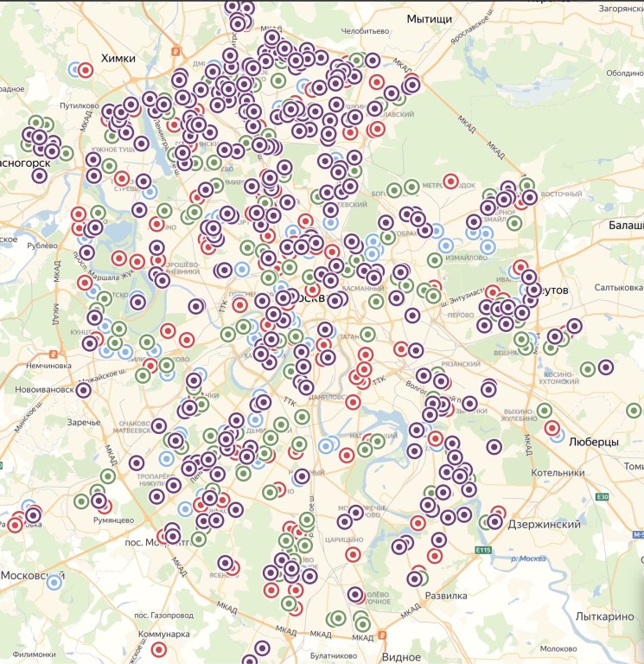Screen dimensions: 644x664
Task: Click green marker above Косино-Ухтомский label
Action: (x=588, y=369)
